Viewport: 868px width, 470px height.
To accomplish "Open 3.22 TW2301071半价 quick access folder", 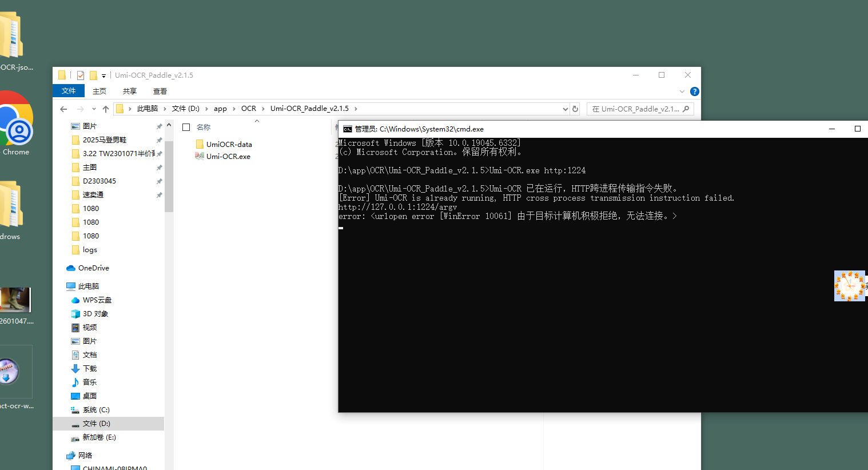I will pos(113,153).
